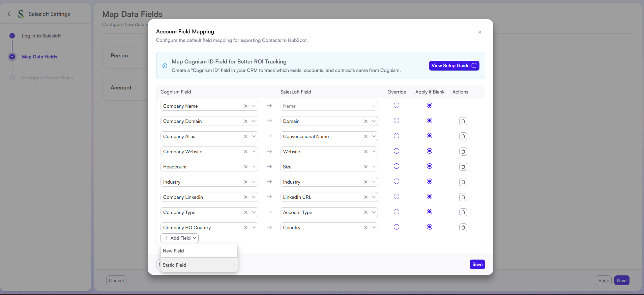The image size is (644, 295).
Task: Clear the Website SalesLoft field selection
Action: pyautogui.click(x=366, y=152)
